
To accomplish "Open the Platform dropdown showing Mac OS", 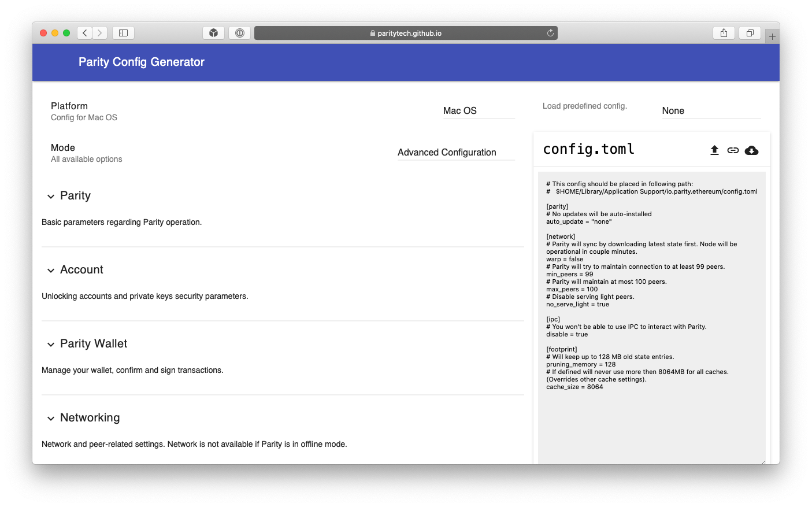I will (x=479, y=110).
